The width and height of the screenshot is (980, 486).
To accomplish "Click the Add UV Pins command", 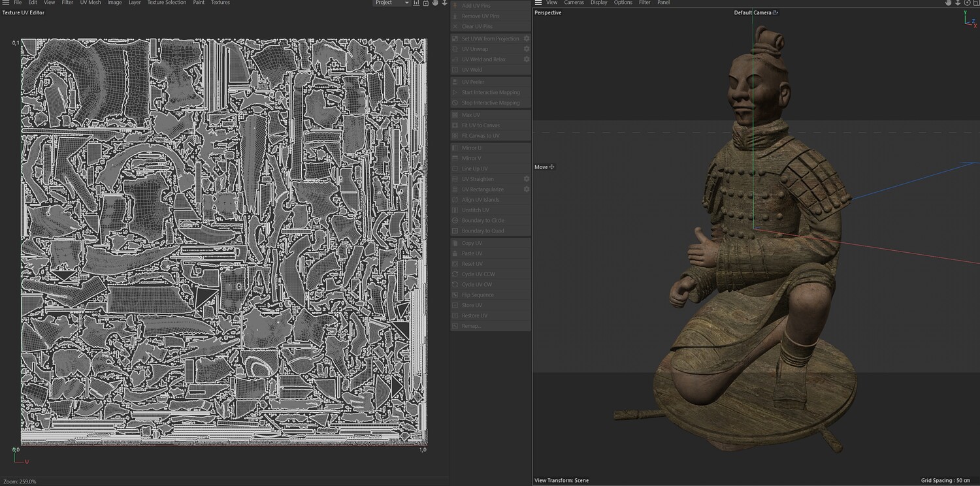I will pos(491,6).
